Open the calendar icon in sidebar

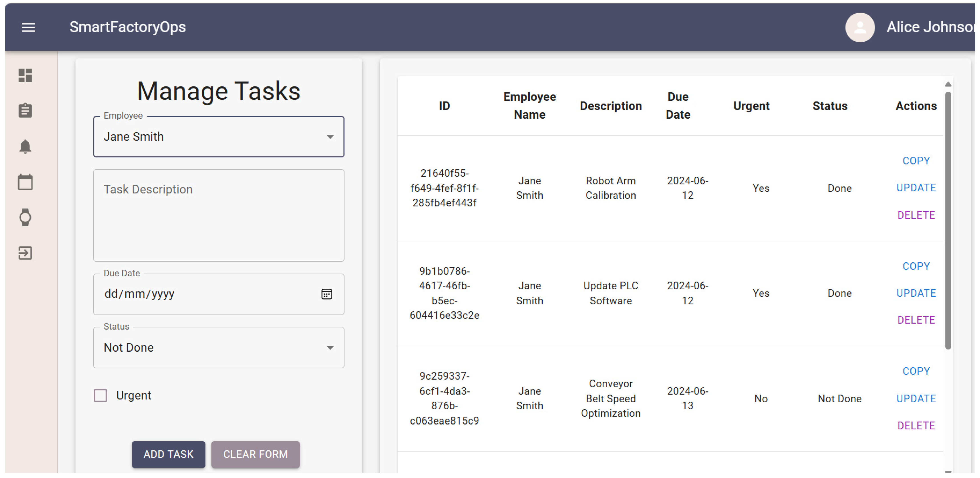pos(26,182)
